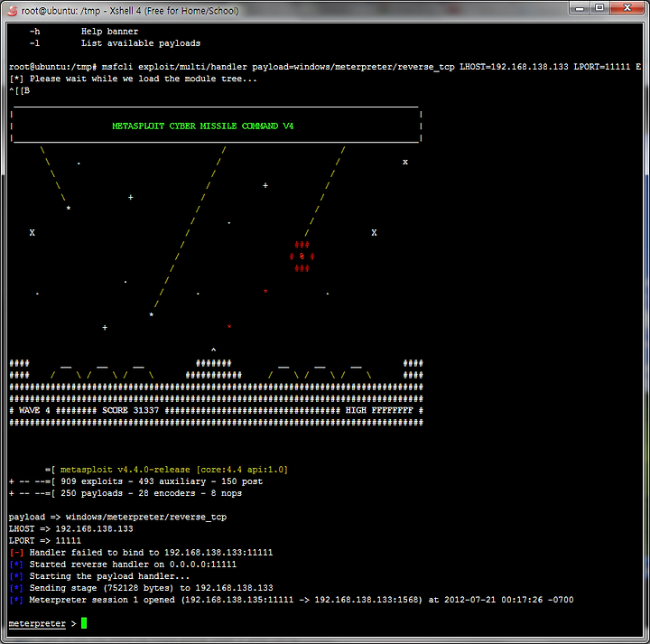Click the 'Handler failed to bind' error line

tap(141, 553)
